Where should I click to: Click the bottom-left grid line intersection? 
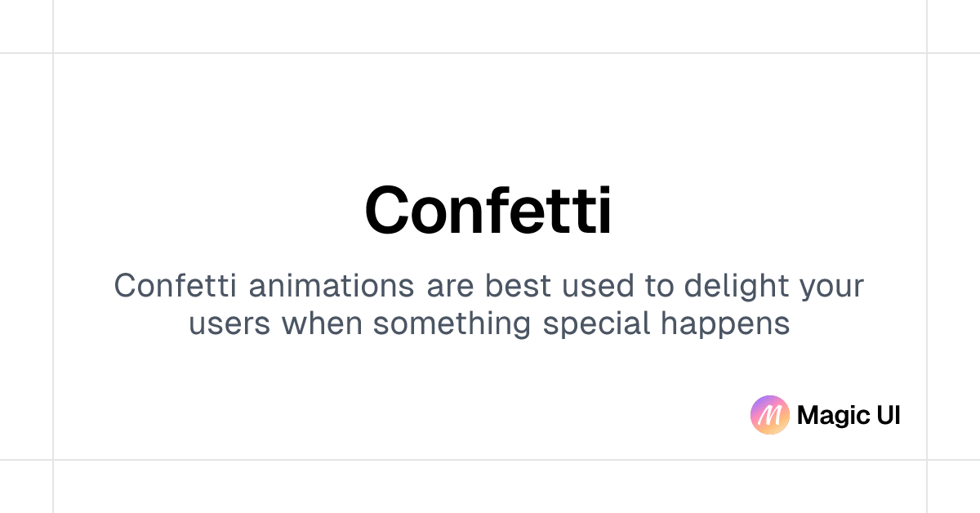[53, 460]
